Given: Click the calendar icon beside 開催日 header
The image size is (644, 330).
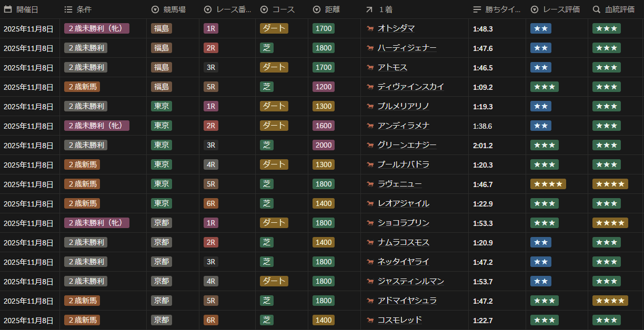Looking at the screenshot, I should click(8, 9).
